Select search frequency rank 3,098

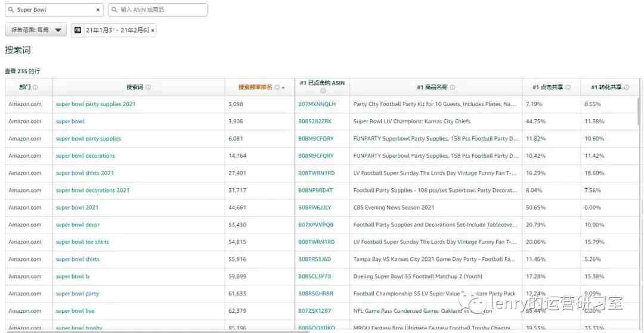point(236,104)
